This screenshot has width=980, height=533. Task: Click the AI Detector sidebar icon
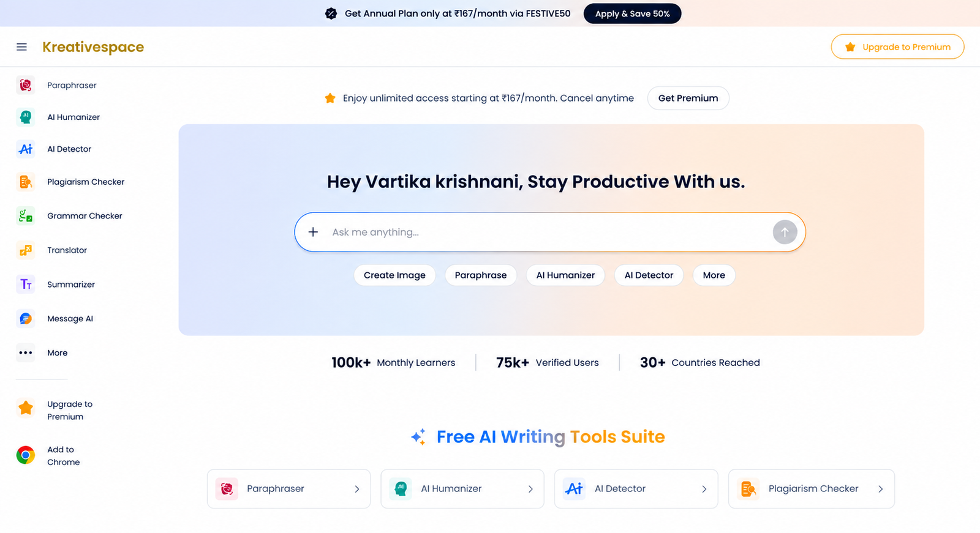coord(26,149)
